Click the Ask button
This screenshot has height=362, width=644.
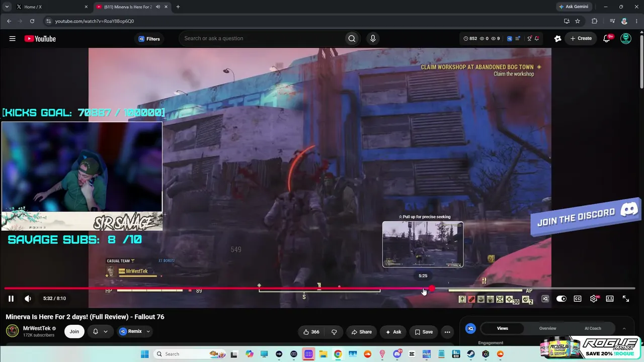point(393,332)
